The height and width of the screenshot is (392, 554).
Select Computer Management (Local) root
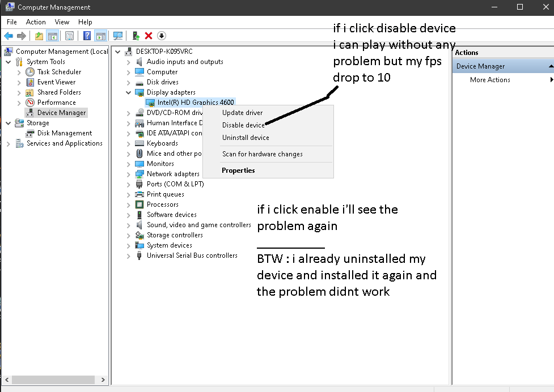tap(61, 52)
